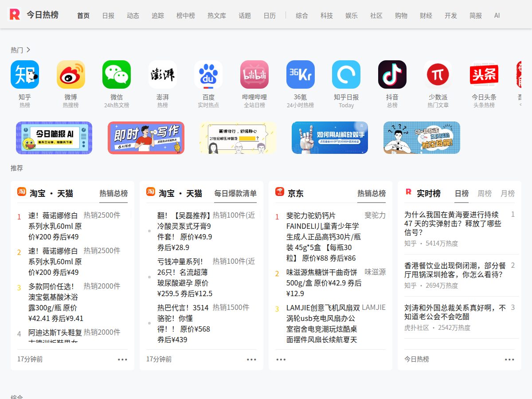The height and width of the screenshot is (399, 532).
Task: Open the 赛博修行 舒缓静心 banner
Action: pyautogui.click(x=238, y=138)
